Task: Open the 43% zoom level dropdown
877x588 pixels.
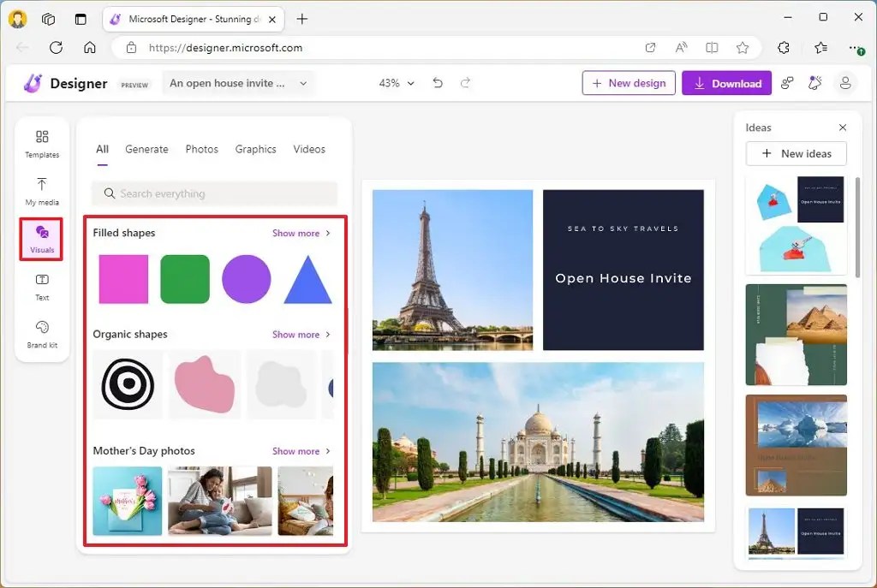Action: (397, 83)
